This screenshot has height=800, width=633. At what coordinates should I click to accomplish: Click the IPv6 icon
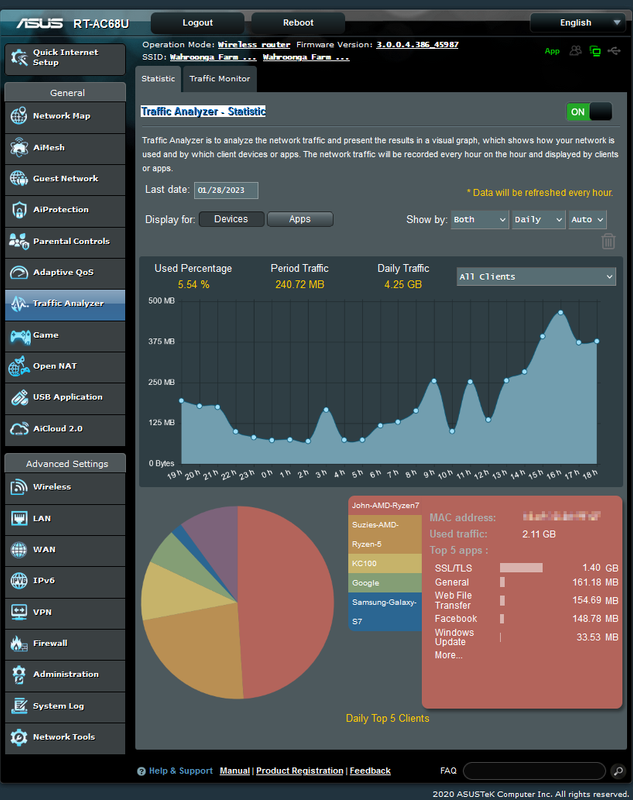point(19,581)
